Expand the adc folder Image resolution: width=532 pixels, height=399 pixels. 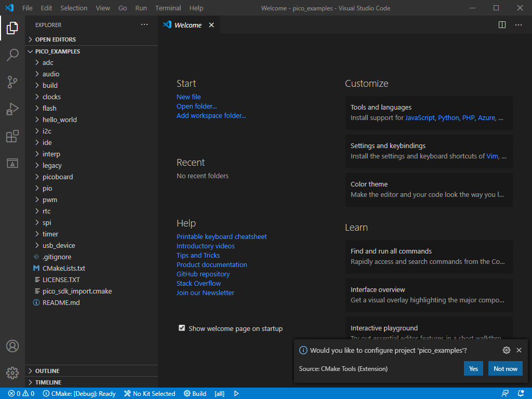tap(91, 62)
